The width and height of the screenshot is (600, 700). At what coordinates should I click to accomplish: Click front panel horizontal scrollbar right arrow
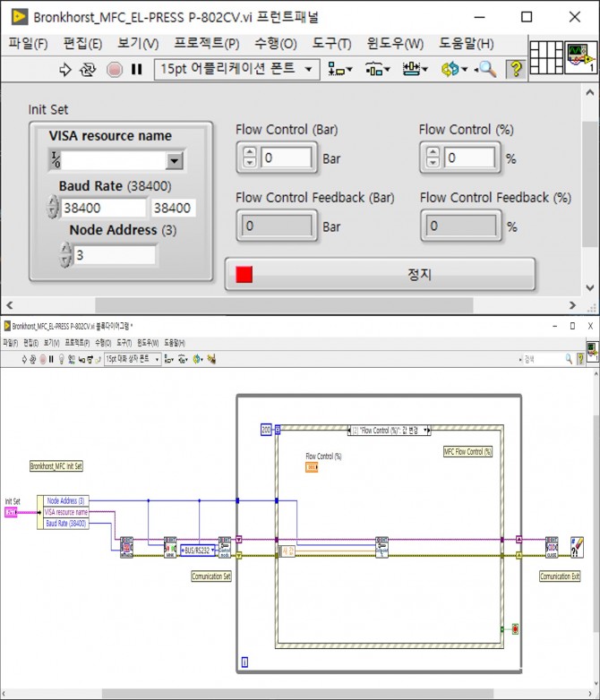(573, 305)
